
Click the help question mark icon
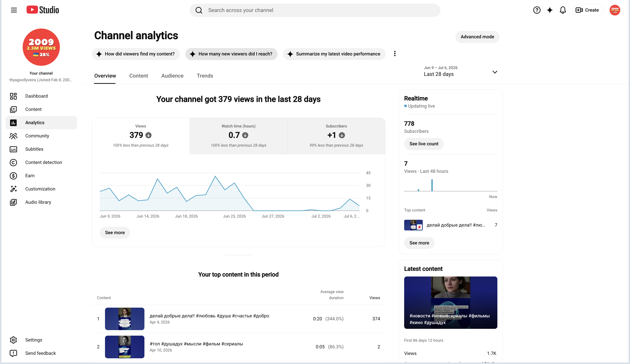pyautogui.click(x=536, y=10)
